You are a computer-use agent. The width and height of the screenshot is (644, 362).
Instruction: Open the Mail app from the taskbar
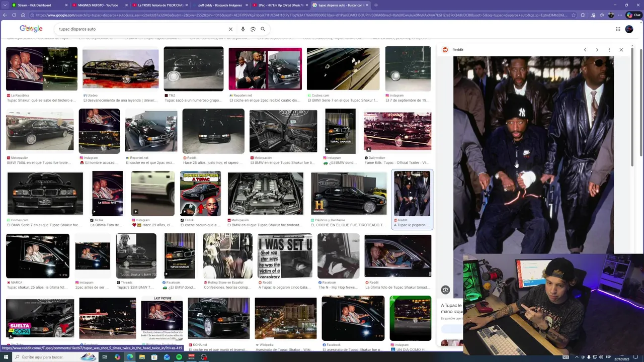(x=167, y=357)
